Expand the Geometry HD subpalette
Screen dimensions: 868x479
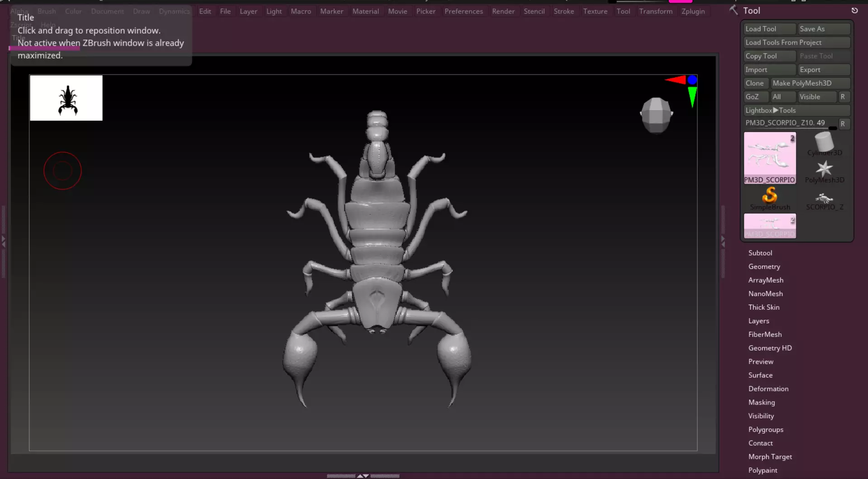(x=770, y=348)
